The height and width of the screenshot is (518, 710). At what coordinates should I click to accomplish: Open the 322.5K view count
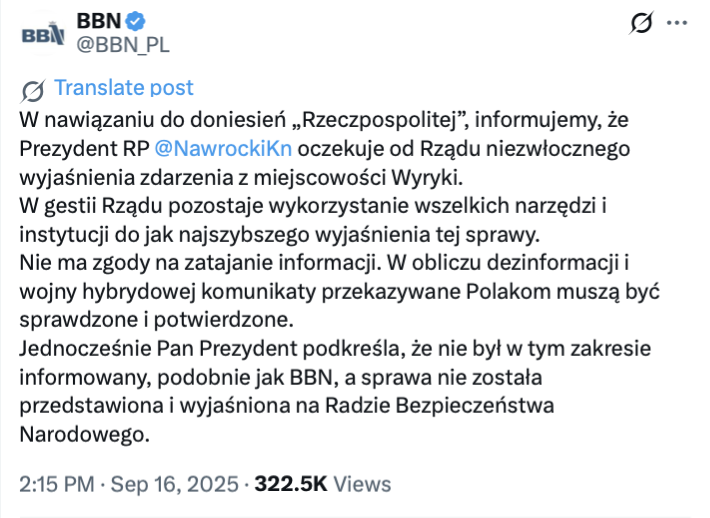290,484
